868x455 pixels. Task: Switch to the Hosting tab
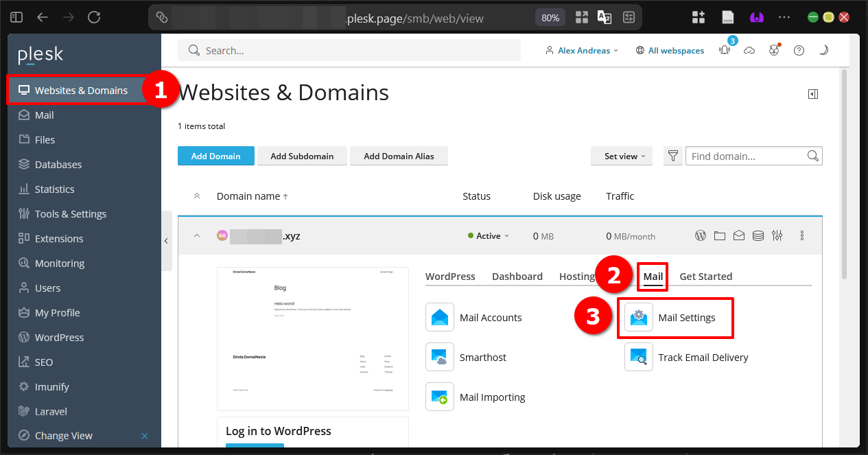(577, 276)
